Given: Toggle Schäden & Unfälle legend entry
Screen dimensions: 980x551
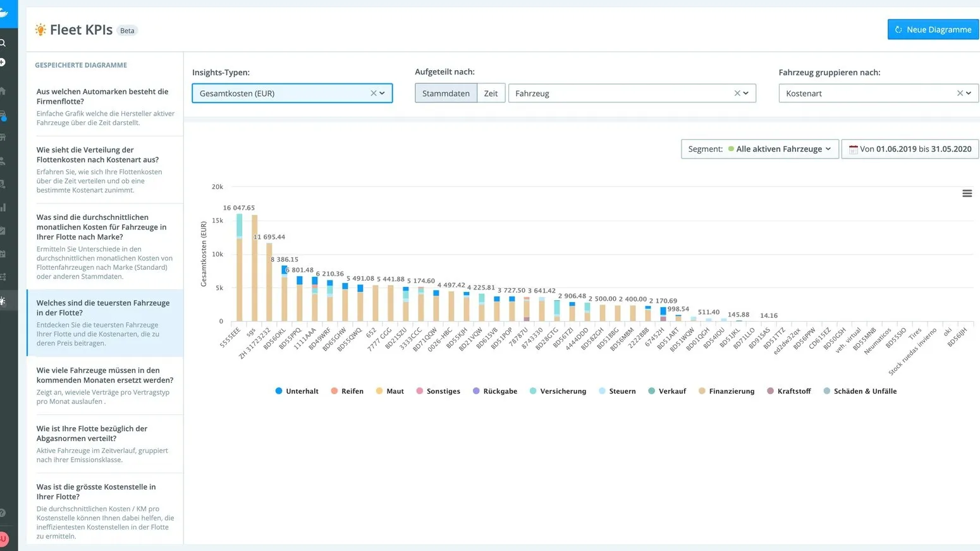Looking at the screenshot, I should click(x=860, y=391).
